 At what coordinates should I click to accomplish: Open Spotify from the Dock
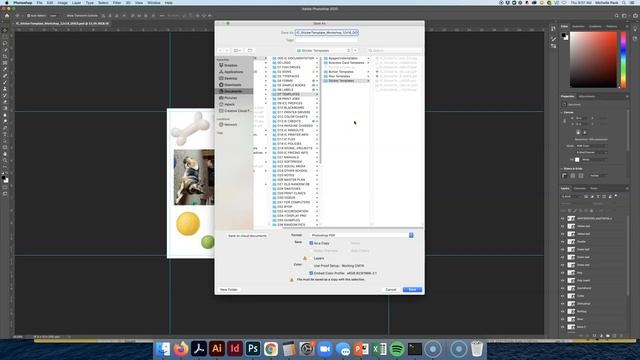pos(397,349)
